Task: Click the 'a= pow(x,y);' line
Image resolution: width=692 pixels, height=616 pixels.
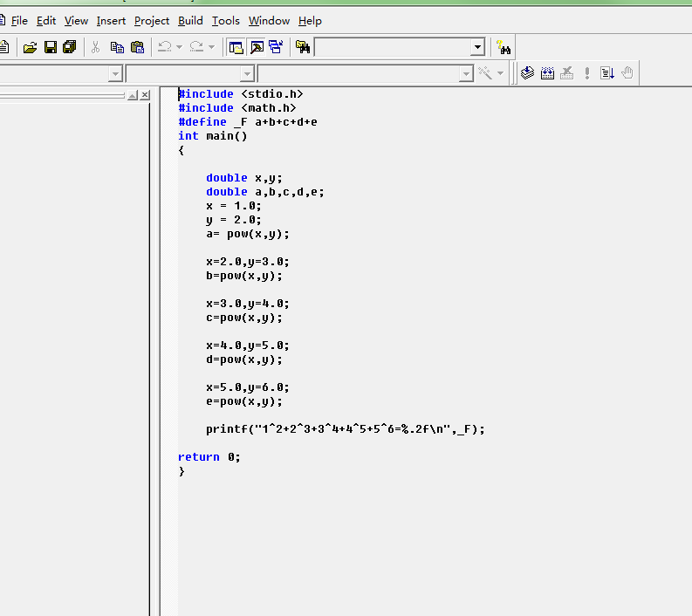Action: pyautogui.click(x=248, y=234)
